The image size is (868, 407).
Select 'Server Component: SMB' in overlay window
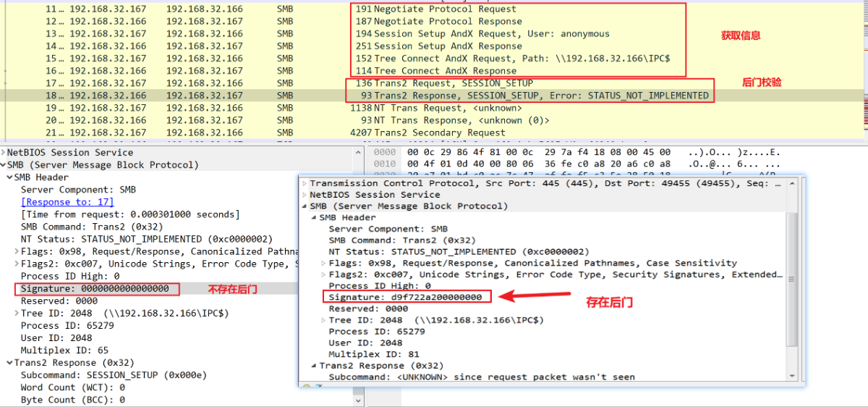pos(388,229)
